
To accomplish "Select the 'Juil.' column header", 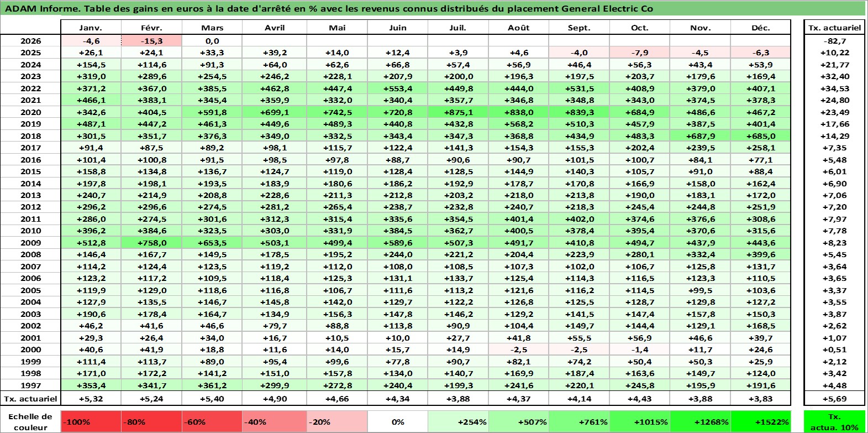I will click(x=457, y=28).
